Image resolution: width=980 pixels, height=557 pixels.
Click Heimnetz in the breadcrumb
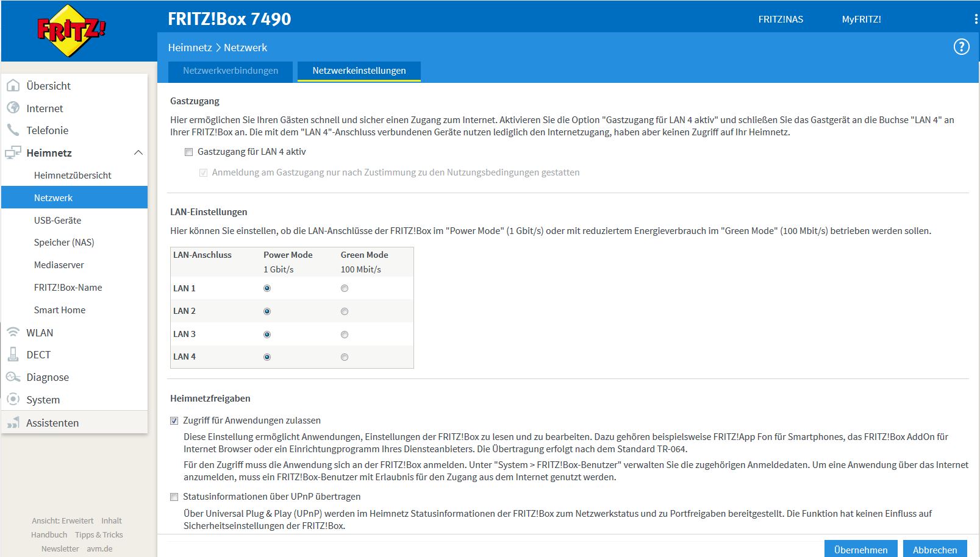click(190, 48)
